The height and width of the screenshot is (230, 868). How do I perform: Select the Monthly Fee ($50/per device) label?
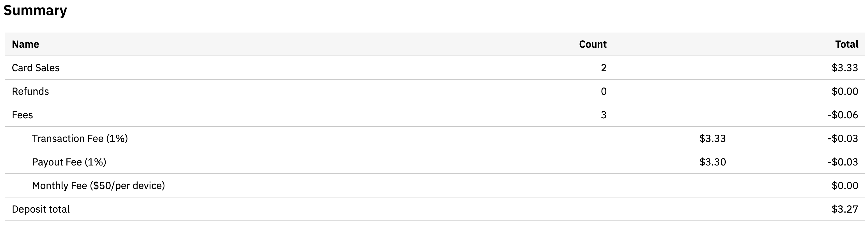(98, 186)
